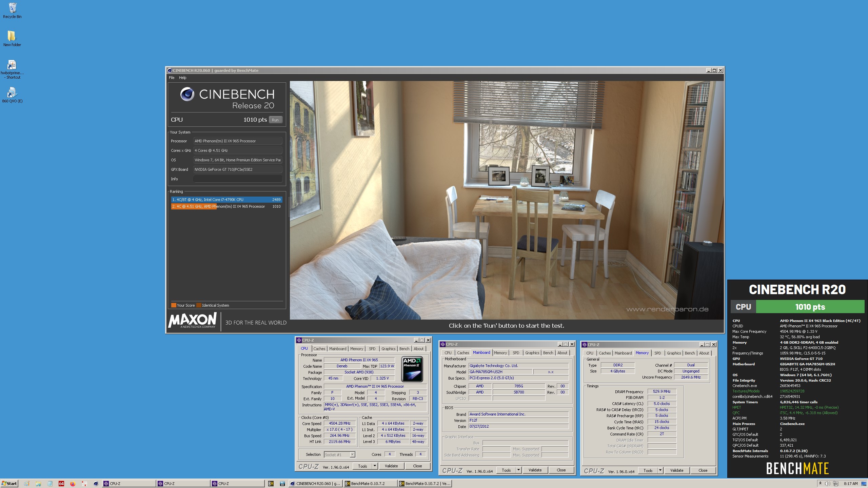This screenshot has height=488, width=868.
Task: Click the BENCHMATE logo in the result panel
Action: click(797, 468)
